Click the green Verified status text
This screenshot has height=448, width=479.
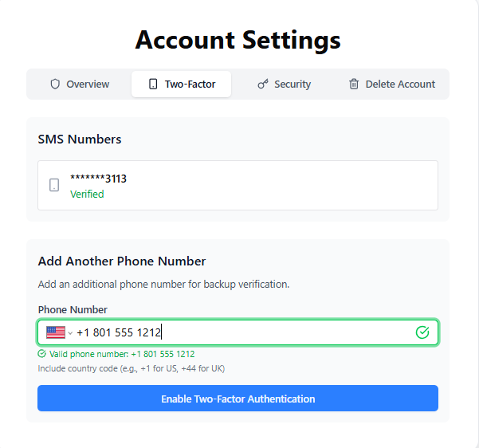87,194
